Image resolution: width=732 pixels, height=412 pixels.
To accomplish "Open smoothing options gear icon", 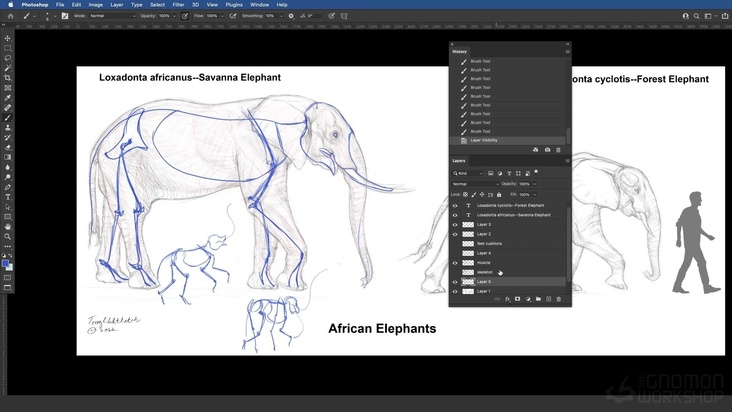I will coord(291,16).
